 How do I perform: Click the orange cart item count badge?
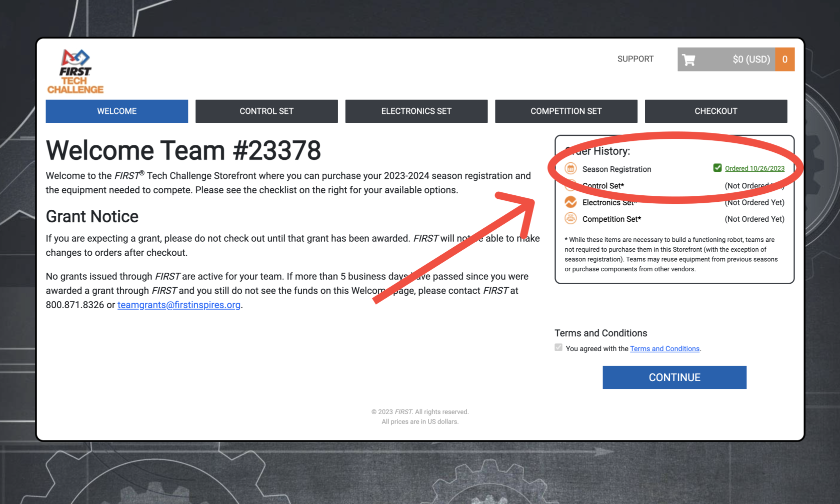point(784,59)
